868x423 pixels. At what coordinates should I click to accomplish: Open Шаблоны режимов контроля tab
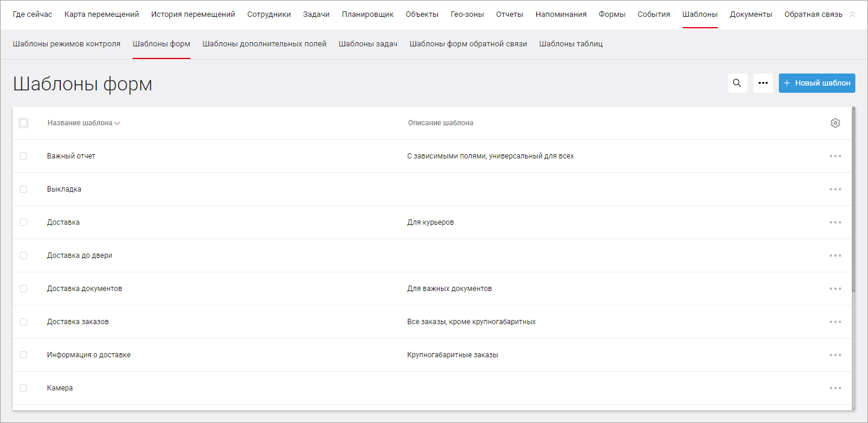pyautogui.click(x=66, y=44)
